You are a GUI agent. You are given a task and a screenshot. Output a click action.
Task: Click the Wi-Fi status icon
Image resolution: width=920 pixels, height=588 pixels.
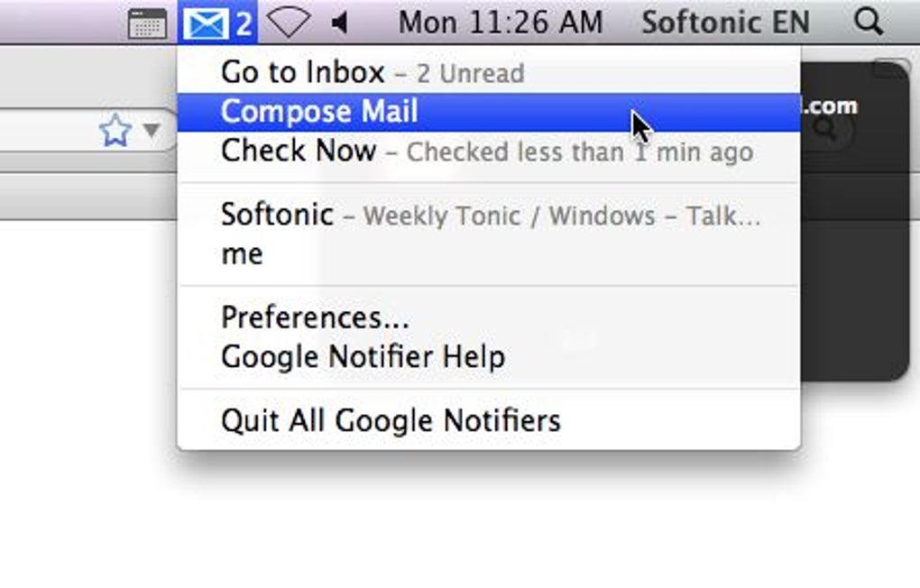(x=289, y=23)
